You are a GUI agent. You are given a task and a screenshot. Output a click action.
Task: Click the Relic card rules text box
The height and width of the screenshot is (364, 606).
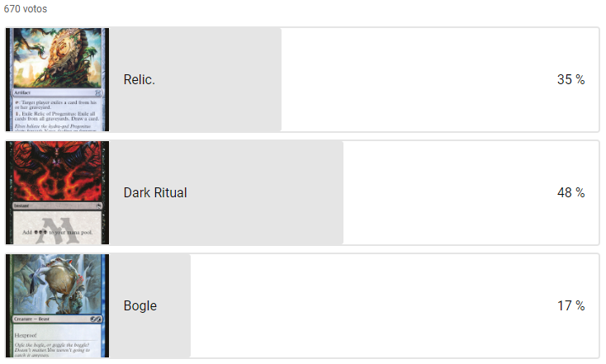[x=57, y=115]
